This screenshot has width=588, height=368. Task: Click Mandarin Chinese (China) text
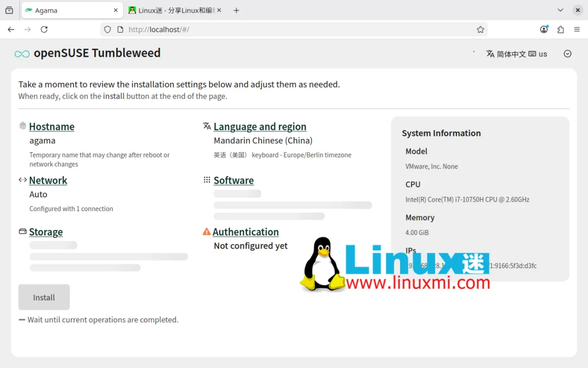263,141
